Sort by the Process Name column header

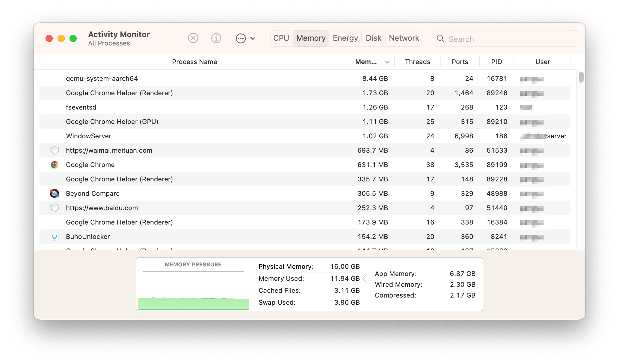tap(194, 62)
